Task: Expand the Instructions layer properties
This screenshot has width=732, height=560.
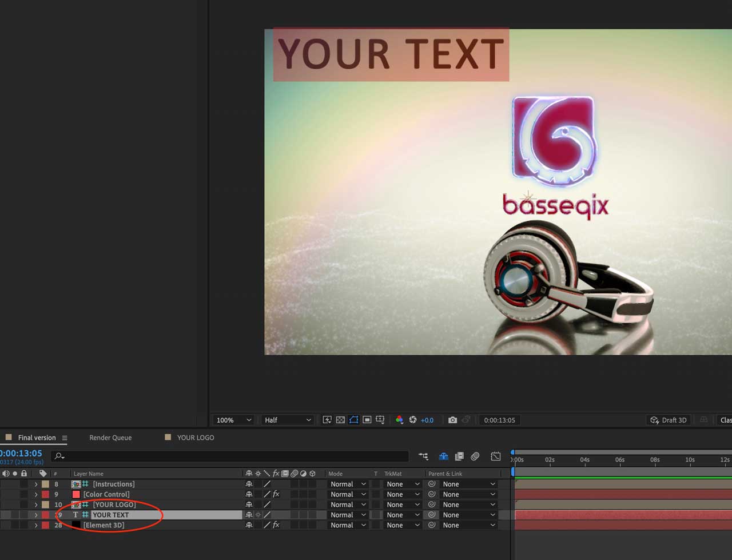Action: coord(36,484)
